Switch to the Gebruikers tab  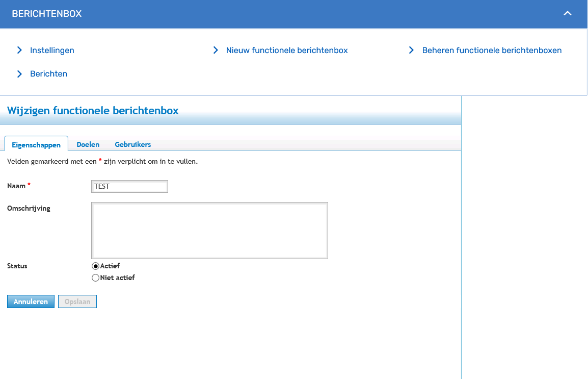[x=133, y=144]
